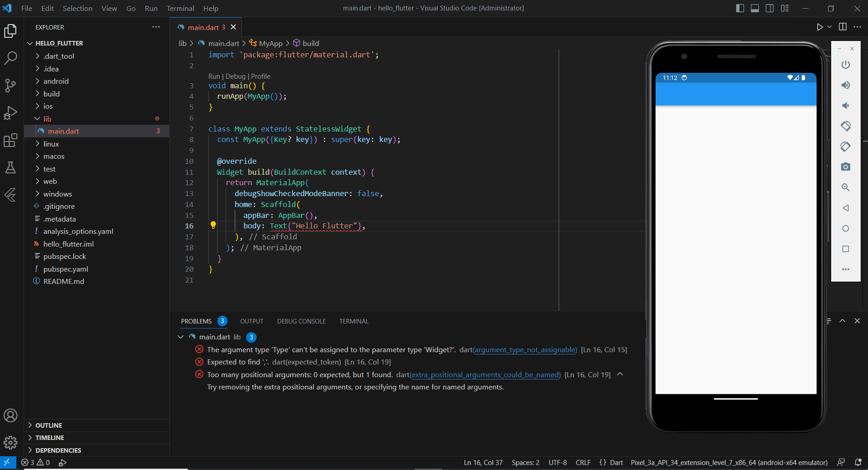
Task: Open the Search view icon
Action: (x=10, y=58)
